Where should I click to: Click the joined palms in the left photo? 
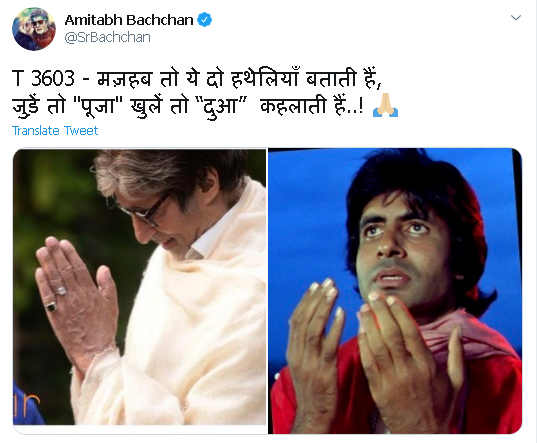77,301
